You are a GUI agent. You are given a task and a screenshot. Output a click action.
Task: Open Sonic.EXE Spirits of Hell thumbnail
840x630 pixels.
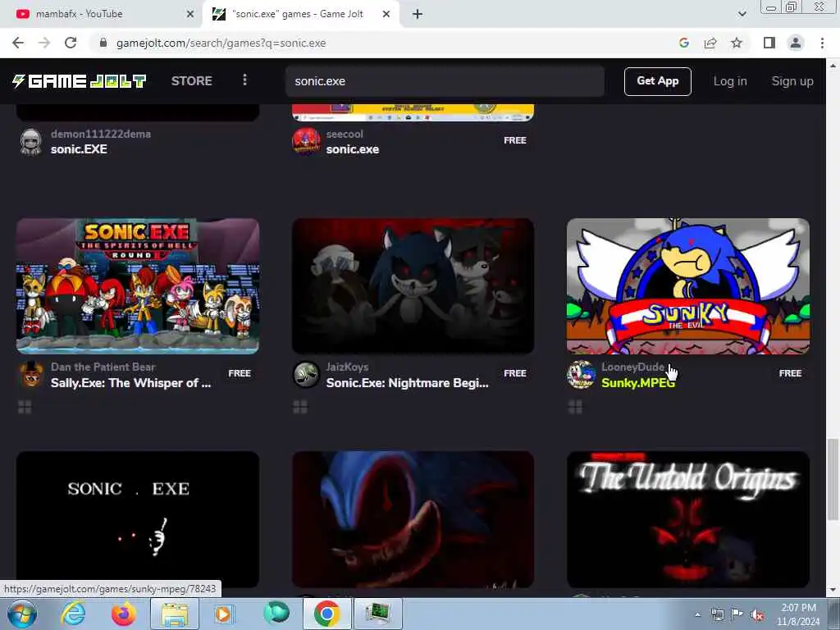click(138, 285)
